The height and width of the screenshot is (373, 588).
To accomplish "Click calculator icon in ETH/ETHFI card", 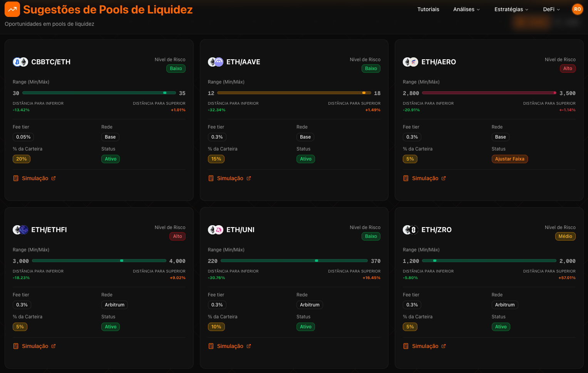I will tap(16, 346).
